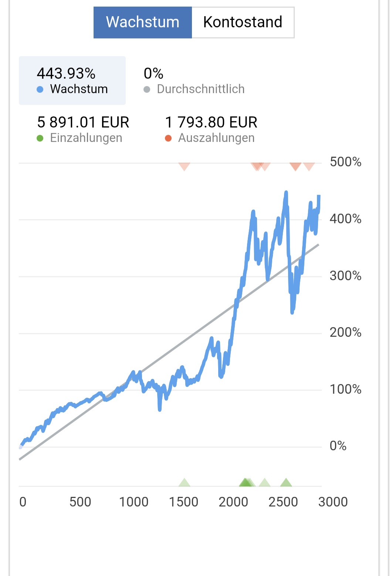Toggle the Einzahlungen legend label

click(86, 138)
